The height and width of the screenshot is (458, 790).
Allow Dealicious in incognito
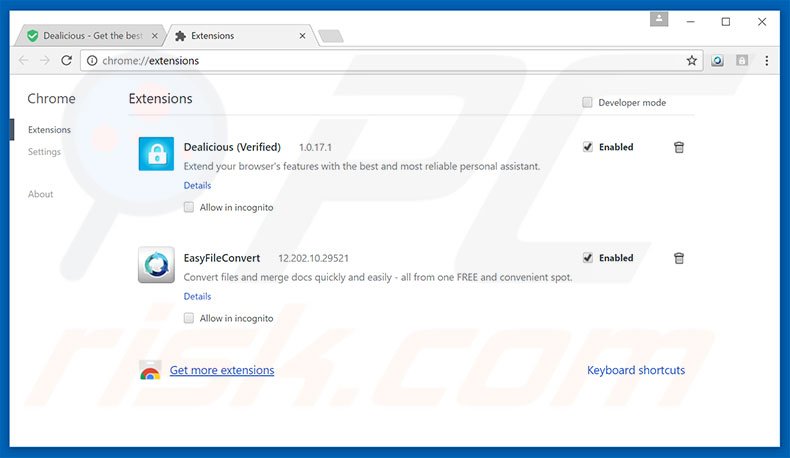pos(188,207)
